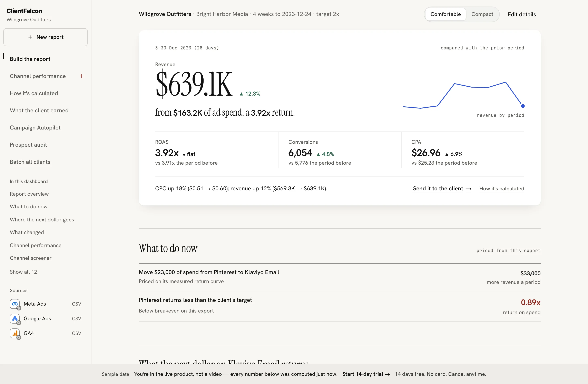Click the $639.1K revenue figure
Viewport: 588px width, 384px height.
tap(194, 84)
